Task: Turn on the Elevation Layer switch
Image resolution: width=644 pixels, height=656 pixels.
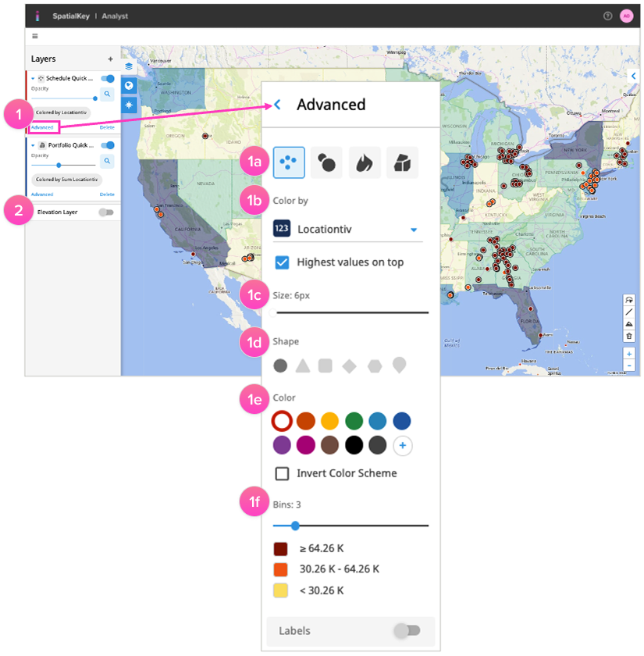Action: click(106, 212)
